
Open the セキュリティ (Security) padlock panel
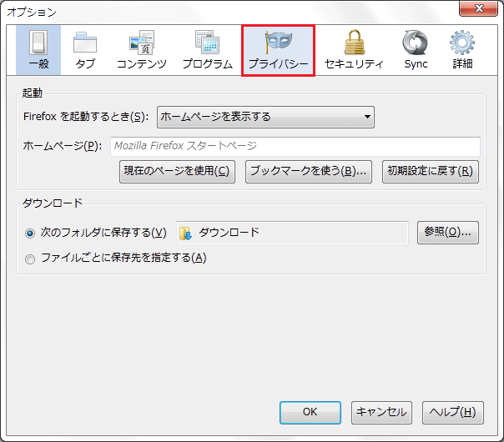click(354, 50)
